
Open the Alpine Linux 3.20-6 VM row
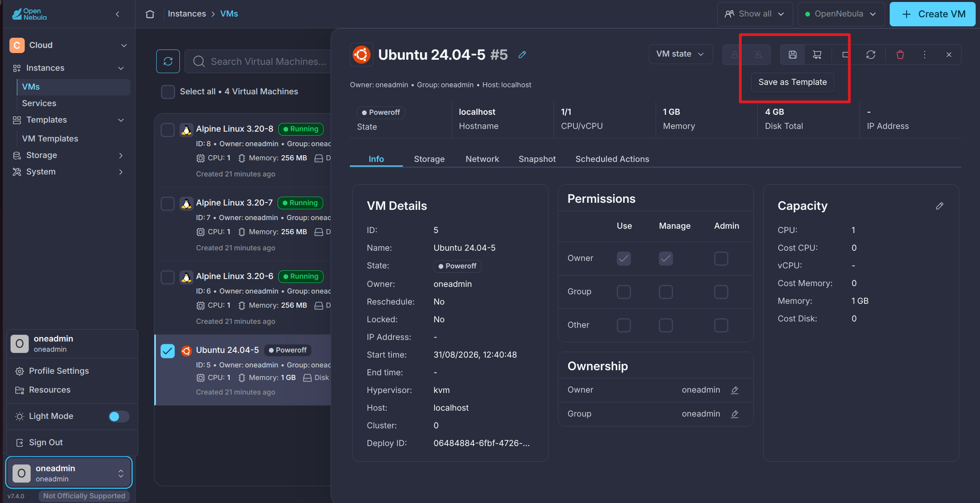click(243, 298)
